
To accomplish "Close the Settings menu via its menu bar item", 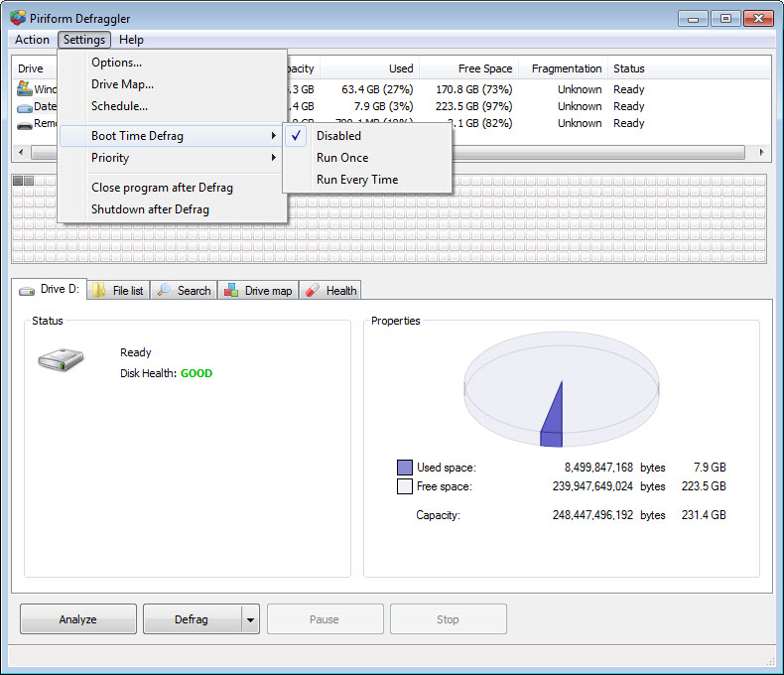I will tap(84, 40).
